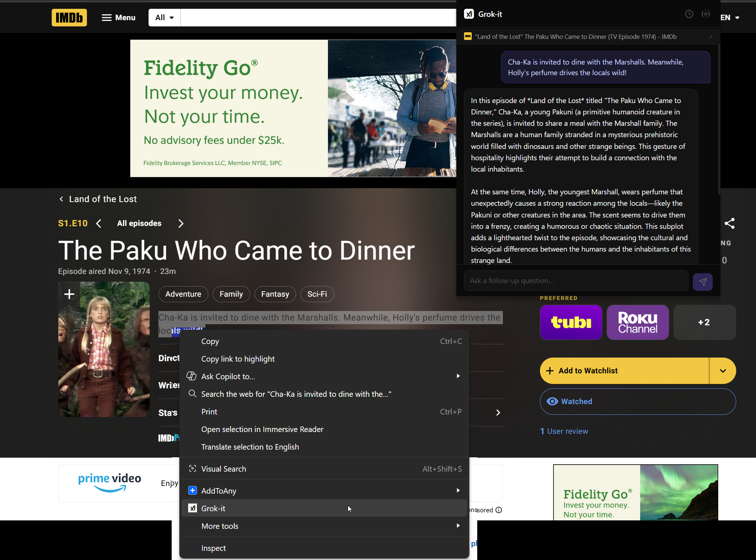Click the IMDb logo home icon
Screen dimensions: 756x560
click(x=69, y=17)
